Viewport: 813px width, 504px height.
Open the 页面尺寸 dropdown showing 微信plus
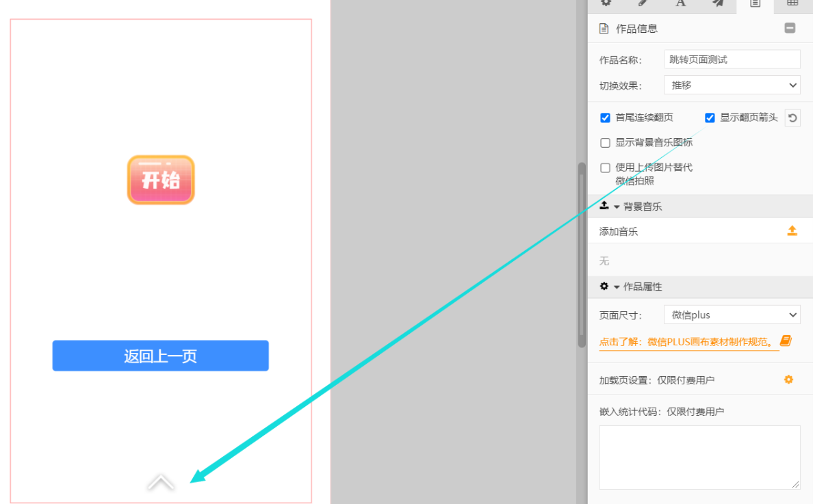(732, 315)
